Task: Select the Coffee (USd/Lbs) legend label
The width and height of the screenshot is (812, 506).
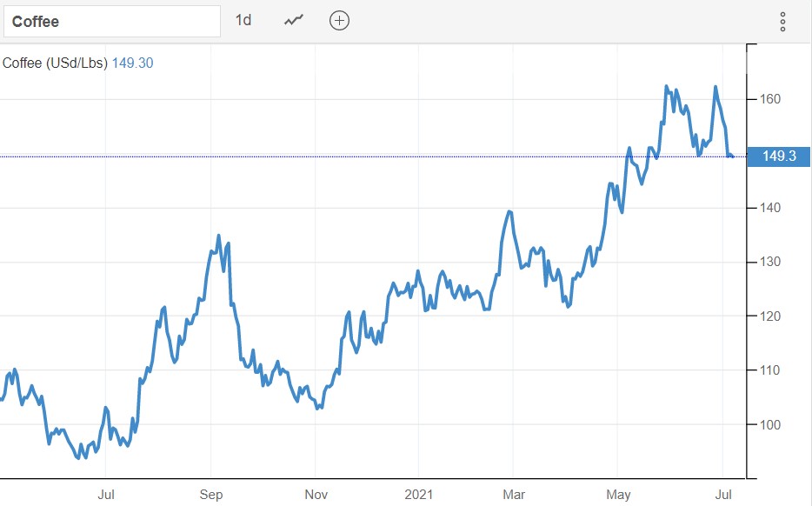Action: point(55,63)
